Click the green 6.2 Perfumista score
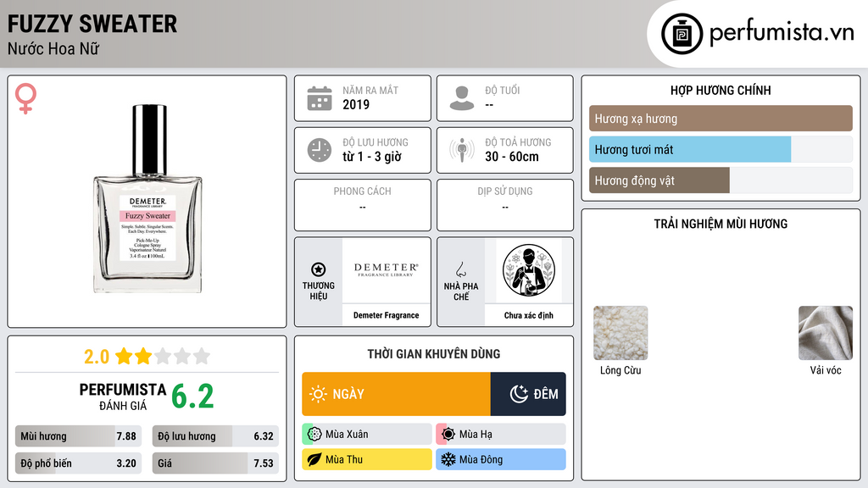Viewport: 868px width, 488px height. [x=192, y=396]
